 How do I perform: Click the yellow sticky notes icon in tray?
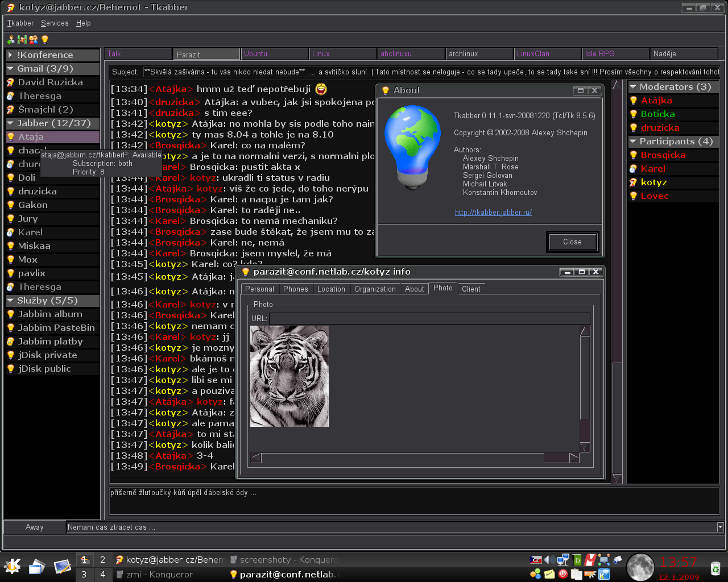[x=549, y=574]
